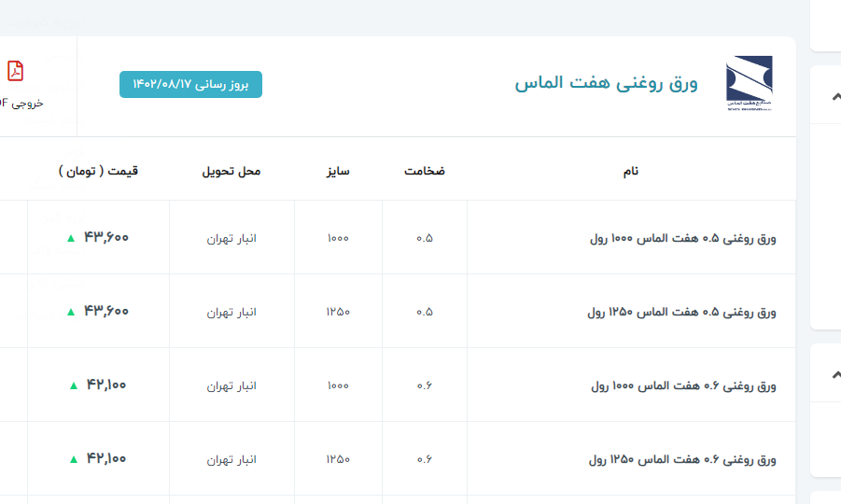
Task: Click green up arrow in 0.5 1250 roll row
Action: pyautogui.click(x=70, y=312)
